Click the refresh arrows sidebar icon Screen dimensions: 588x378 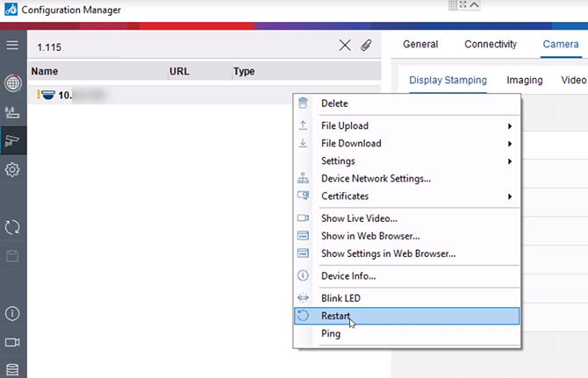(12, 227)
